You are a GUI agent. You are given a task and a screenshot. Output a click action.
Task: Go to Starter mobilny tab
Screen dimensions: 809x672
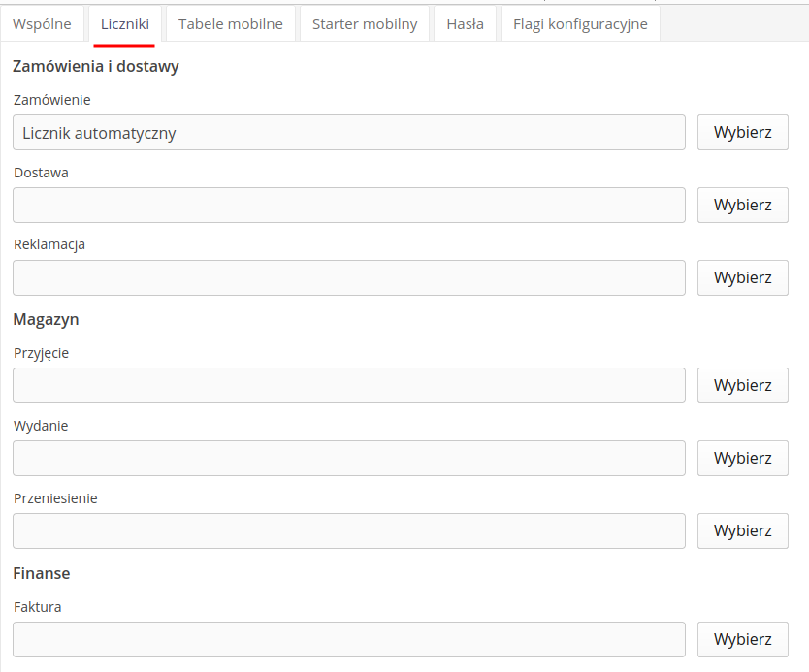365,24
